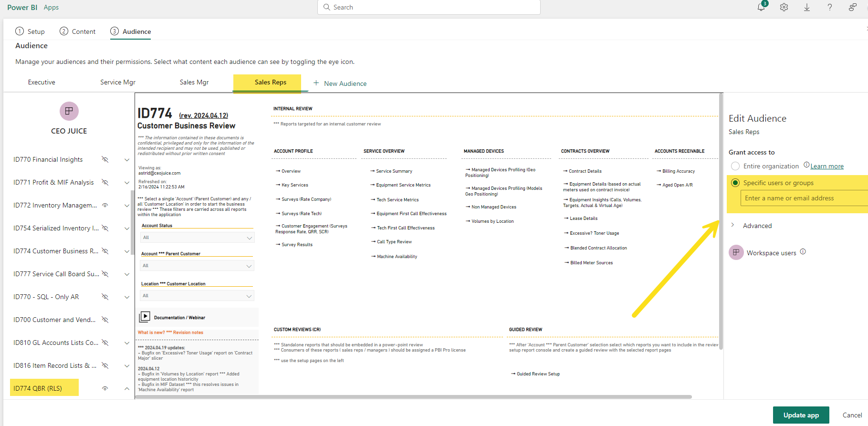Click the name or email address field

(x=804, y=198)
